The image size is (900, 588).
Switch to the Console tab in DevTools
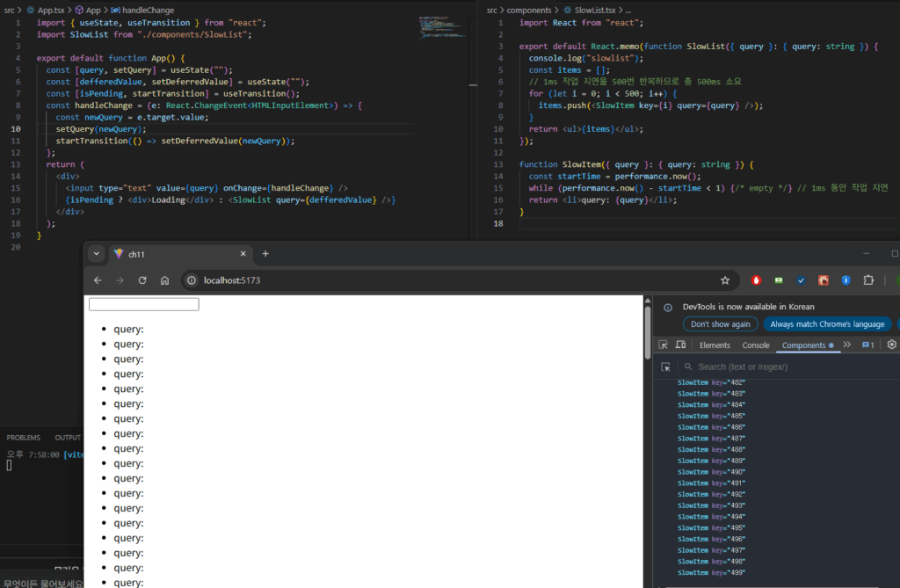755,345
